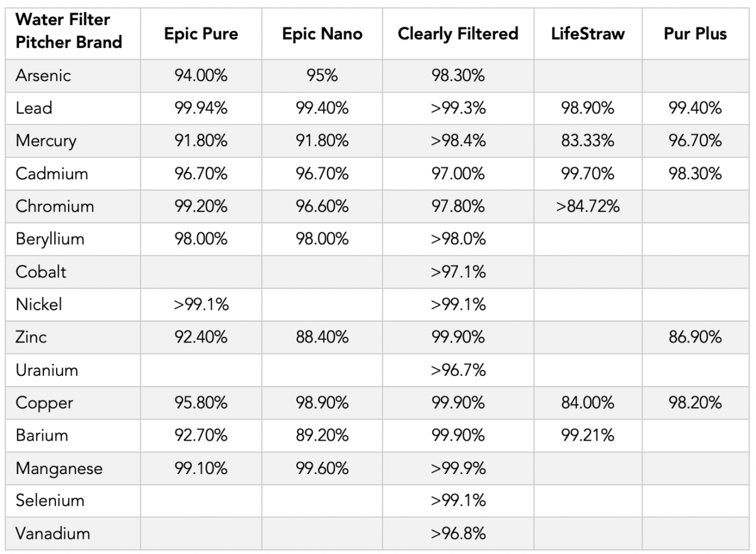
Task: Select the LifeStraw column header
Action: pos(588,34)
